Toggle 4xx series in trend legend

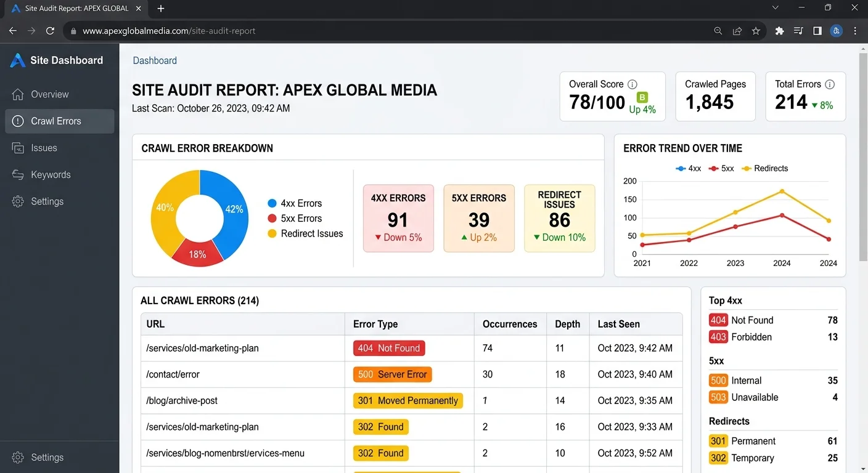(689, 168)
